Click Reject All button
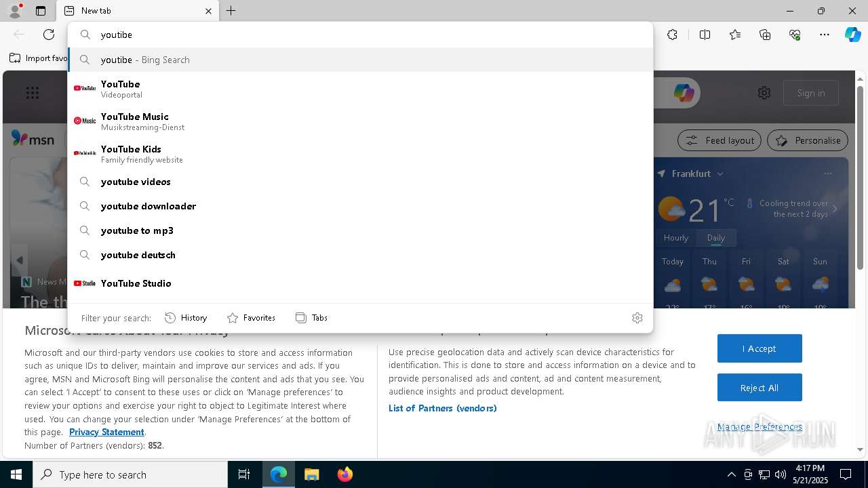Image resolution: width=868 pixels, height=488 pixels. (x=759, y=388)
